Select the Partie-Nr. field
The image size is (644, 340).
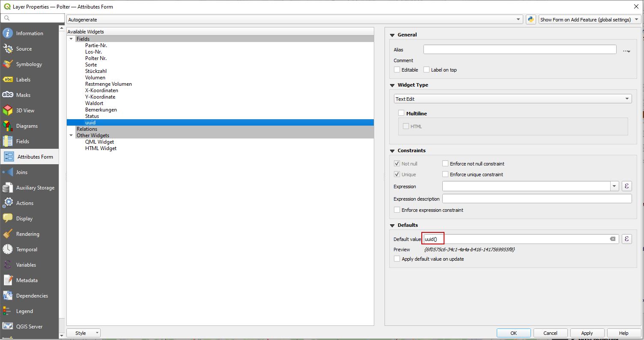point(96,45)
